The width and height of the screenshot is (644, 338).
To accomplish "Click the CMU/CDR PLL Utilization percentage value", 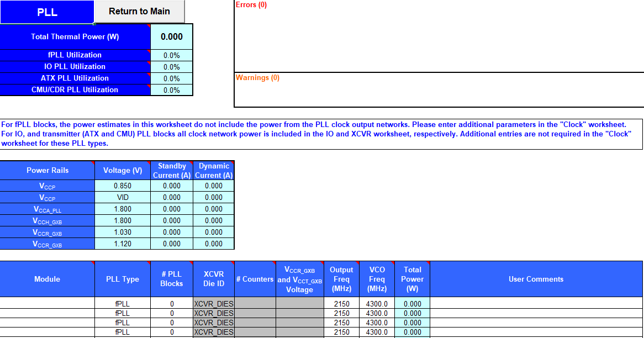I will (x=172, y=90).
